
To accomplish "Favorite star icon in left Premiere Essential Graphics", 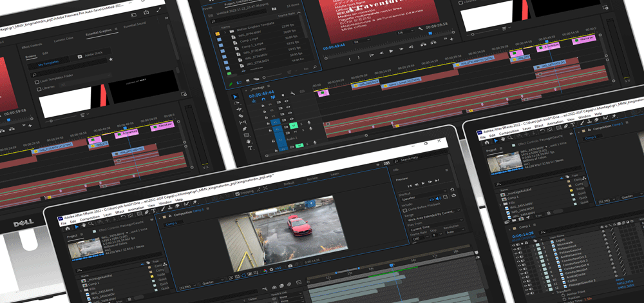I will 111,59.
